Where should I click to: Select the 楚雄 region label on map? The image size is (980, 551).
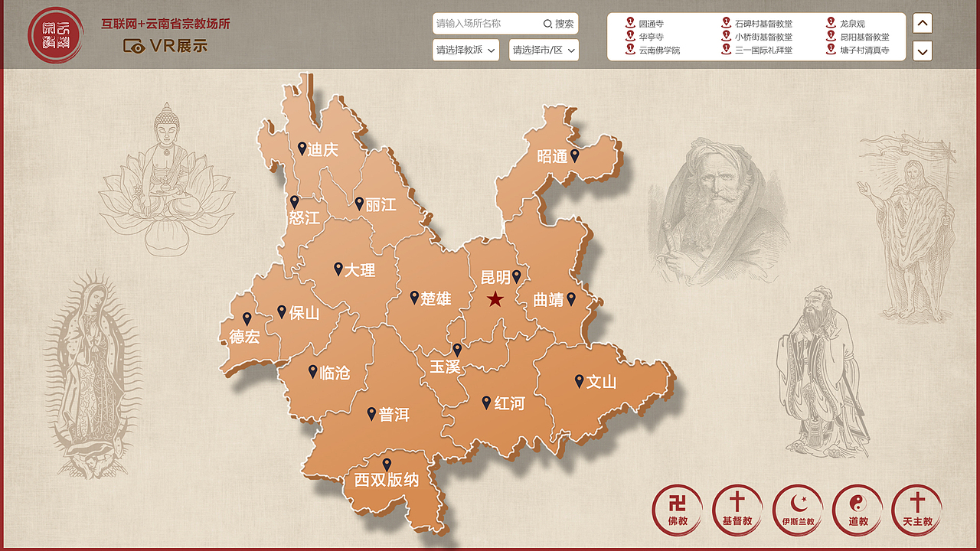(x=436, y=298)
